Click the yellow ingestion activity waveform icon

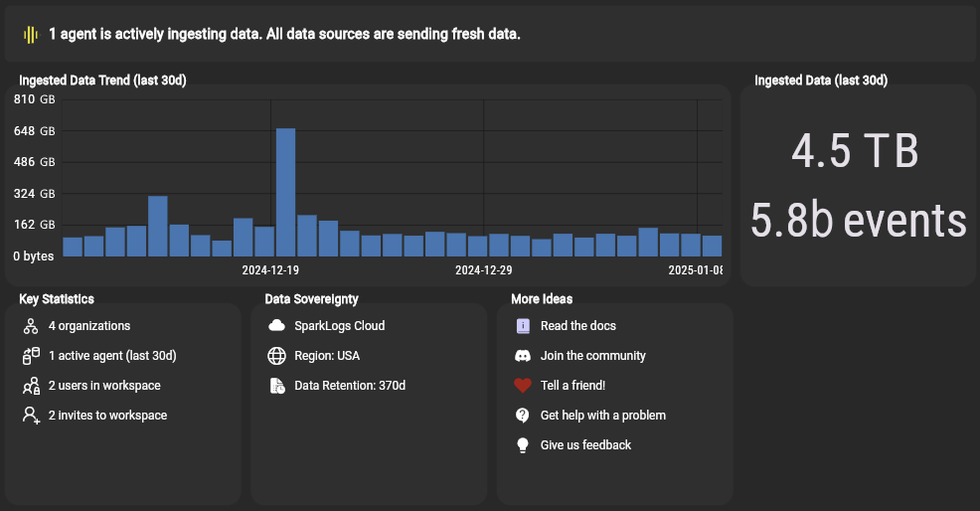point(31,35)
